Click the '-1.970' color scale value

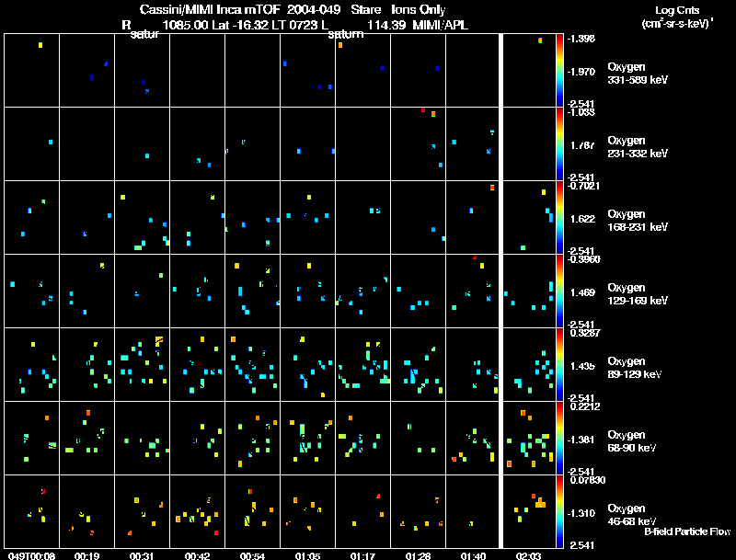(x=581, y=72)
